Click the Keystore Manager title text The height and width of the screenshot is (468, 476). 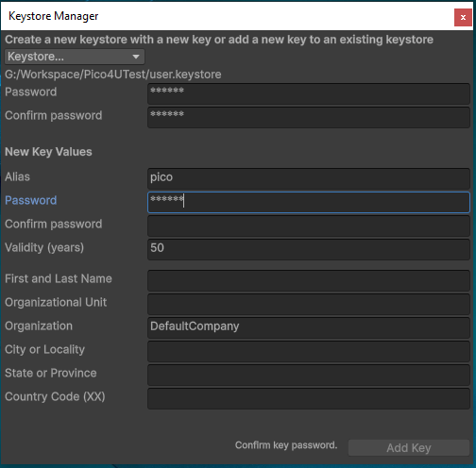click(x=54, y=16)
